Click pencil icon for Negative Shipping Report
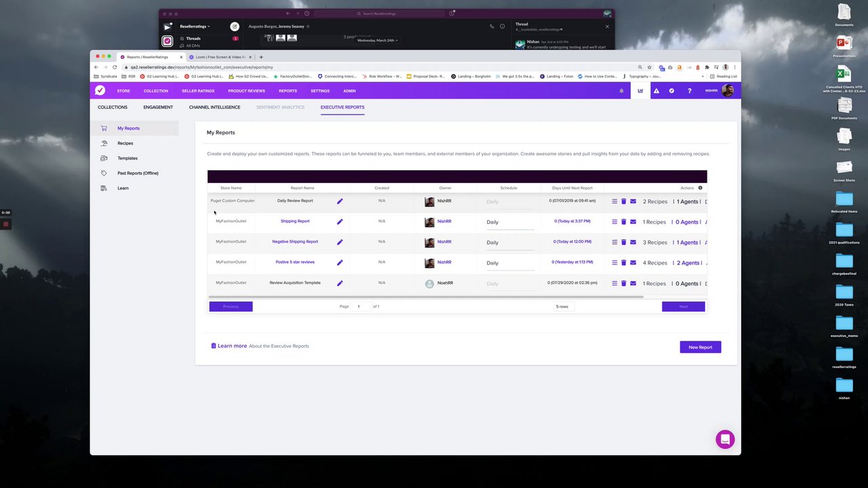The width and height of the screenshot is (868, 488). coord(340,242)
